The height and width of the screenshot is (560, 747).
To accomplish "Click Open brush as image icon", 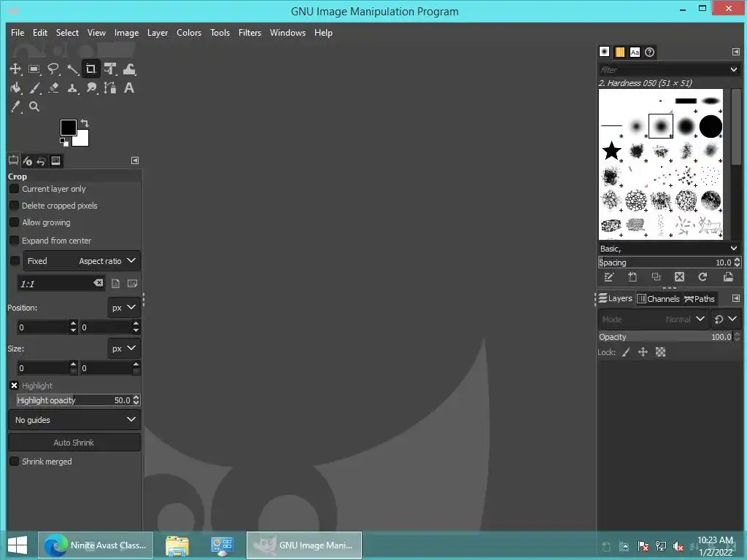I will [728, 277].
